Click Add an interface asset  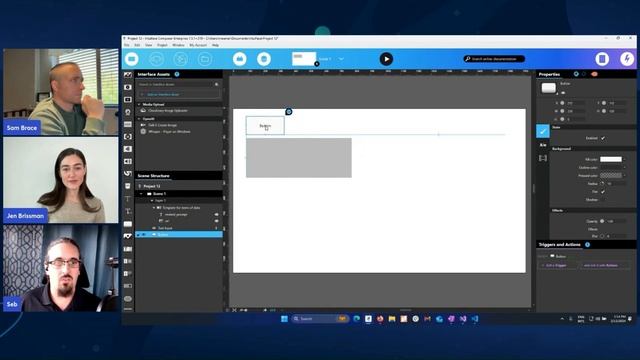(x=178, y=94)
